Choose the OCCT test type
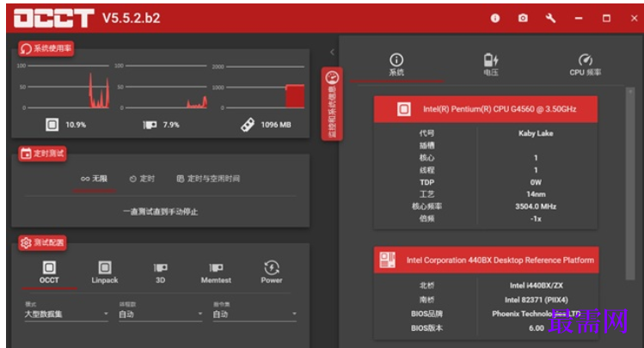The height and width of the screenshot is (348, 644). [x=49, y=272]
